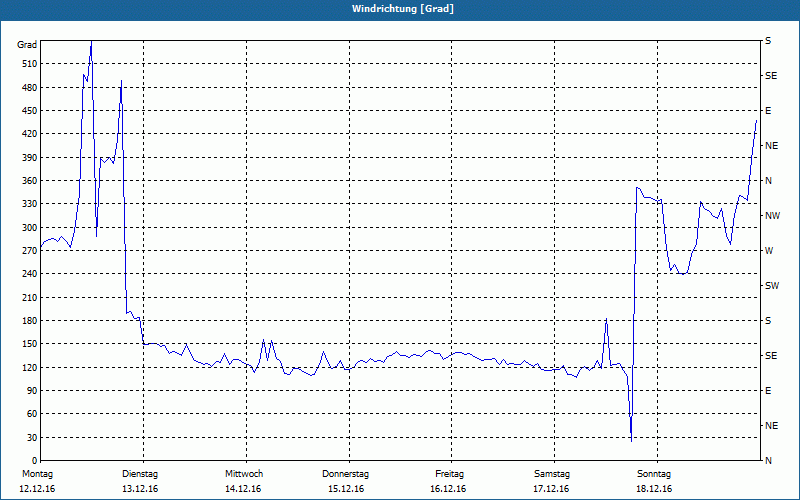Click the 'NE' compass label just below the 420 gridline
The width and height of the screenshot is (800, 500).
(771, 146)
